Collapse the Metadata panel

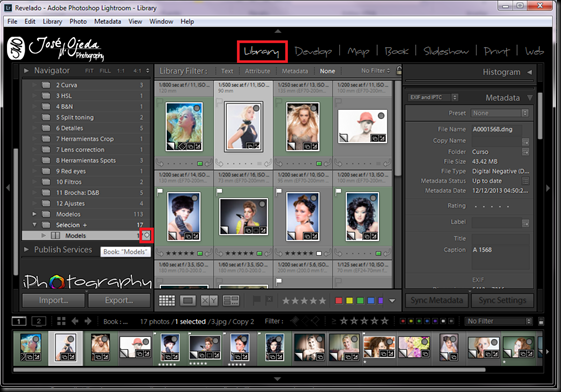tap(530, 98)
